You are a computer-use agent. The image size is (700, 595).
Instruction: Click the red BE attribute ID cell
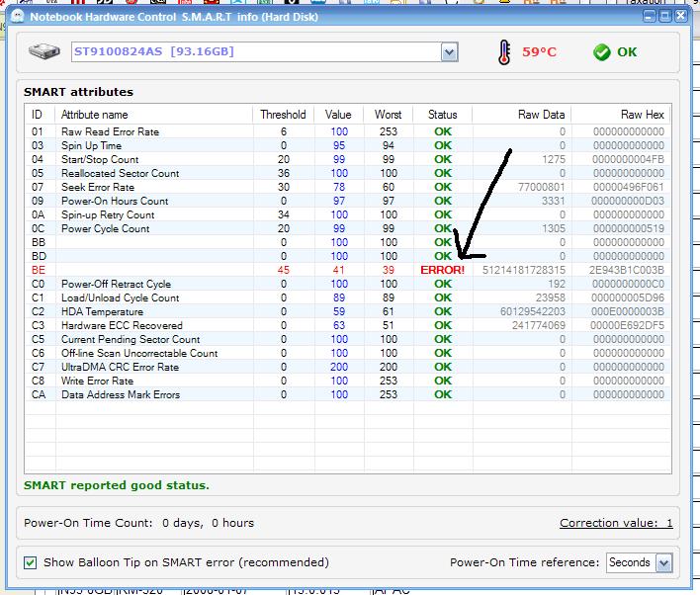39,270
